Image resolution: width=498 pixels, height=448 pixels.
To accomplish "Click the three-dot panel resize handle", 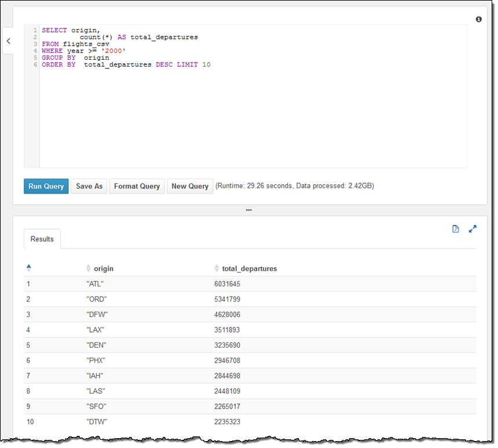I will 249,210.
